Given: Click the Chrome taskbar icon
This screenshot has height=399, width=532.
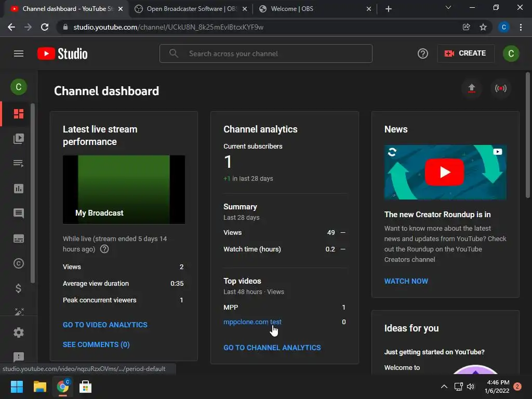Looking at the screenshot, I should (63, 387).
